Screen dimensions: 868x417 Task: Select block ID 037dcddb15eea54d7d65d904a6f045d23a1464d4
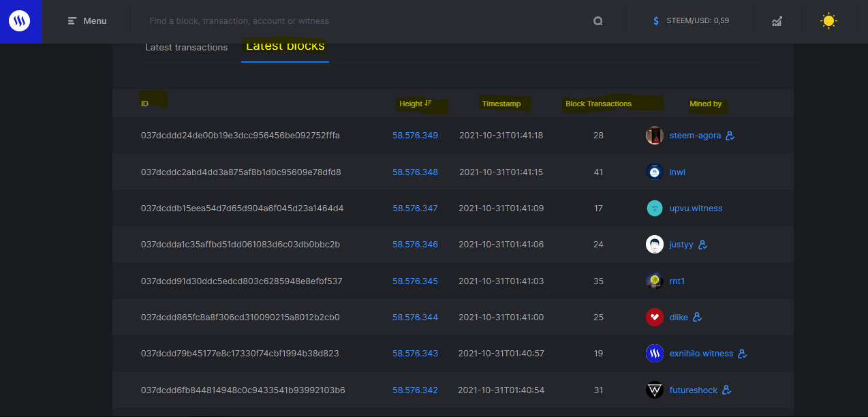pyautogui.click(x=243, y=208)
